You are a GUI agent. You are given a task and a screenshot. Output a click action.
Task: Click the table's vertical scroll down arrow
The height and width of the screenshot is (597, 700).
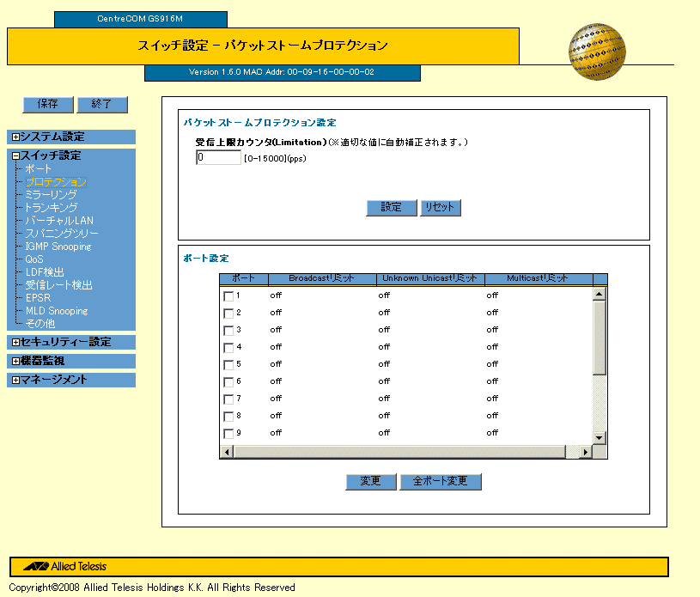600,438
